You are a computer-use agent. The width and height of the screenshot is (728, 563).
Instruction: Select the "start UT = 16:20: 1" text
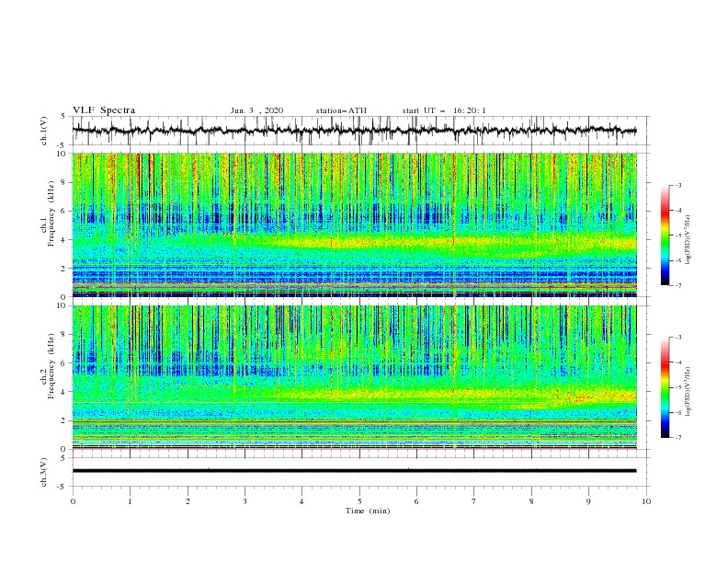(x=444, y=110)
